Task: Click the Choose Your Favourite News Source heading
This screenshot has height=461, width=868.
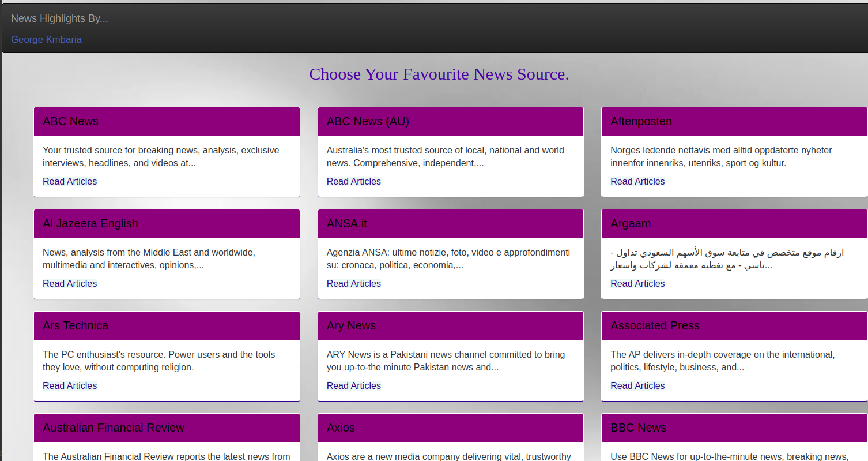Action: click(439, 74)
